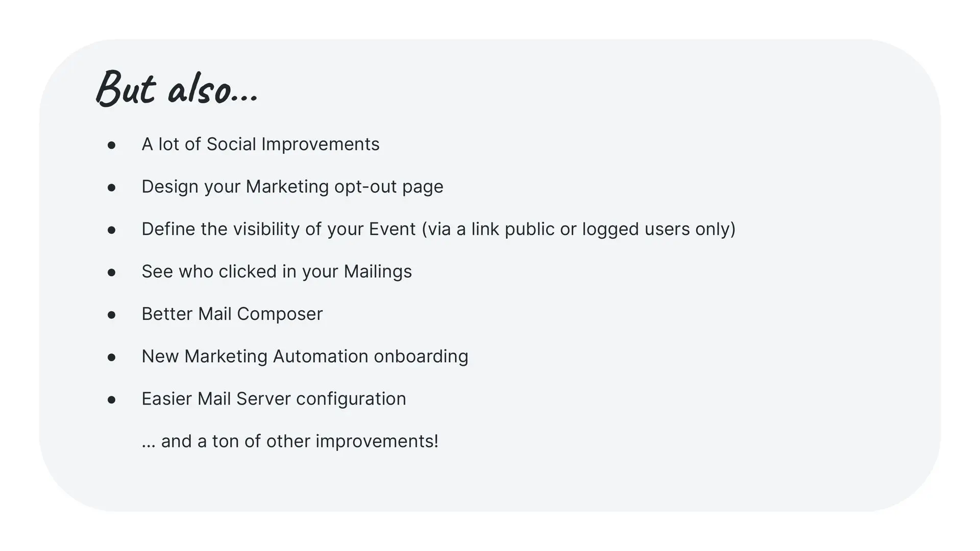Click the word 'also...' in the title

(213, 90)
